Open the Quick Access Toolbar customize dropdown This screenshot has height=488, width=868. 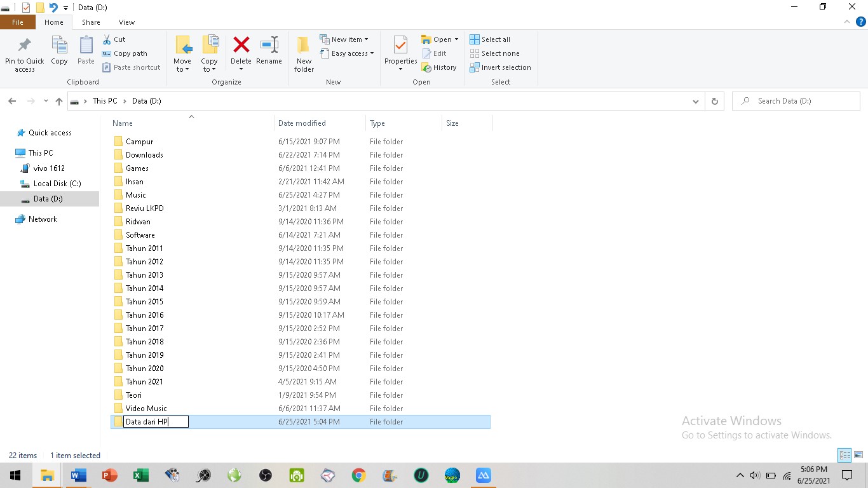click(x=65, y=8)
